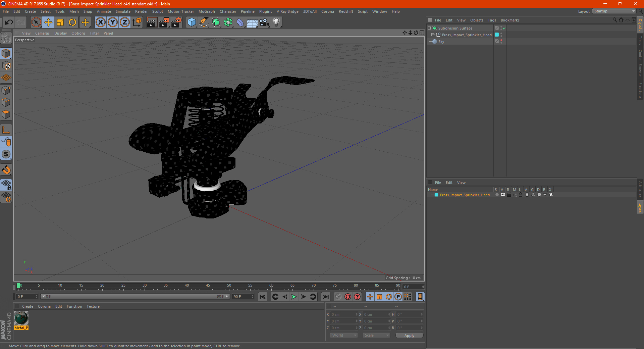Collapse the Subdivision Surface tree node
This screenshot has width=644, height=349.
pos(429,28)
